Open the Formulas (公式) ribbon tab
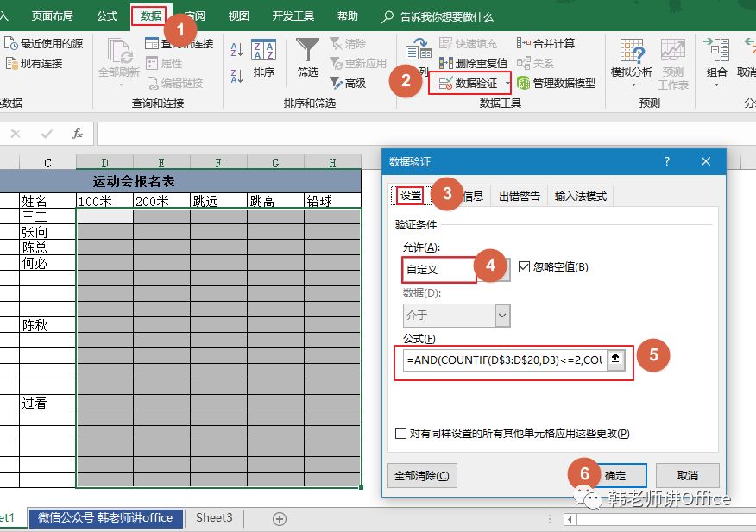 point(107,16)
